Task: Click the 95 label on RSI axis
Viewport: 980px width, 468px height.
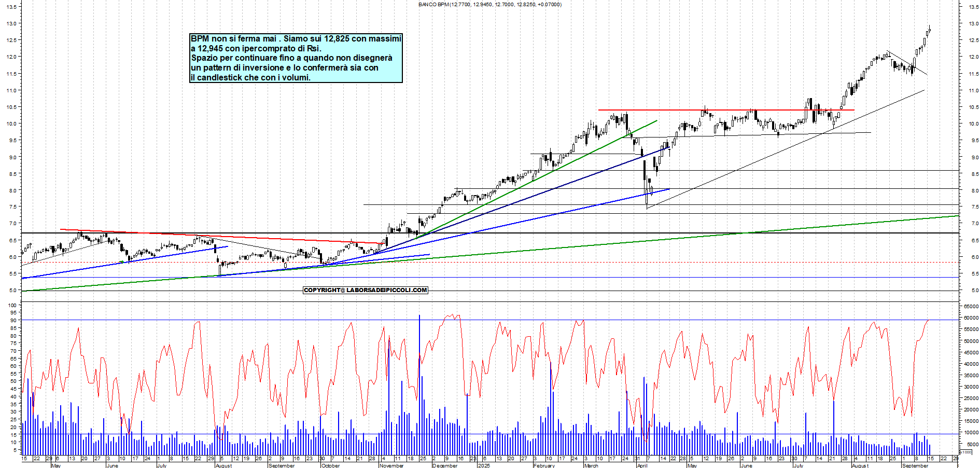Action: (x=14, y=313)
